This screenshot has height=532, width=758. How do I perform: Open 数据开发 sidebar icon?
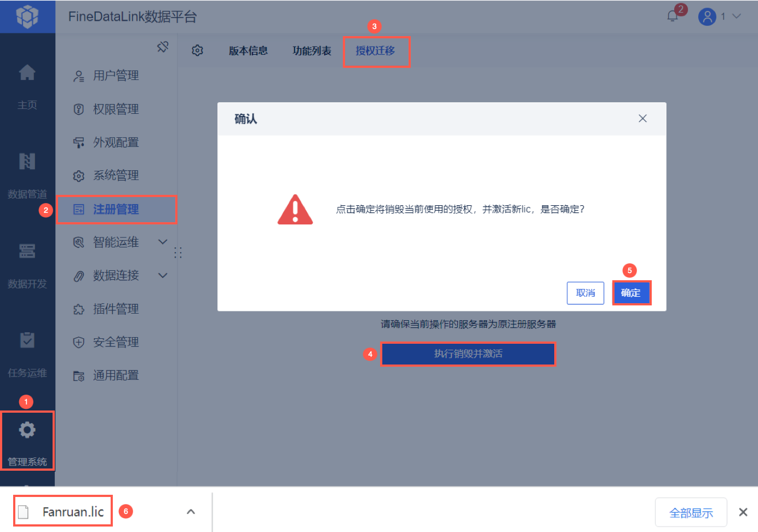[27, 251]
